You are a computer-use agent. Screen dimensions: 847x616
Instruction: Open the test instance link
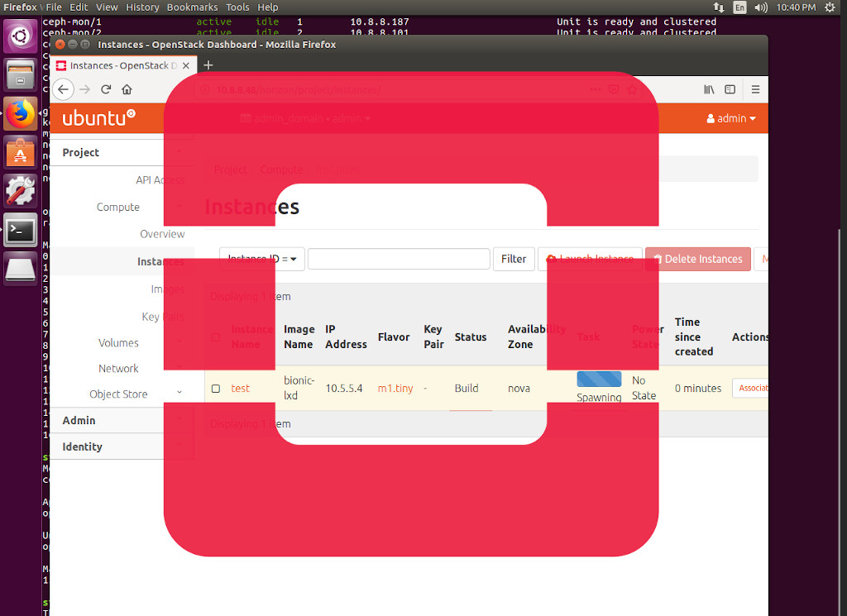tap(241, 388)
